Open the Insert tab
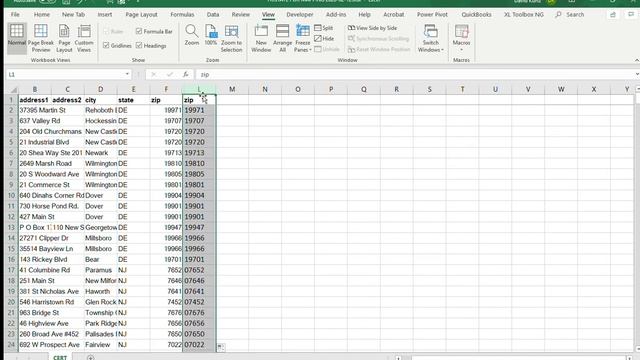This screenshot has height=360, width=640. pyautogui.click(x=105, y=14)
